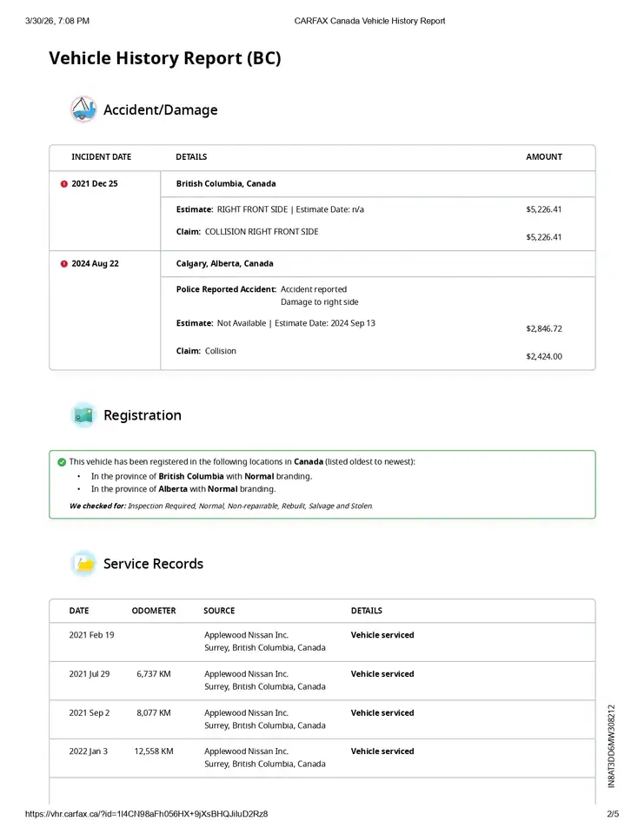The width and height of the screenshot is (644, 834).
Task: Select the 2021 Dec 25 incident date
Action: [94, 183]
